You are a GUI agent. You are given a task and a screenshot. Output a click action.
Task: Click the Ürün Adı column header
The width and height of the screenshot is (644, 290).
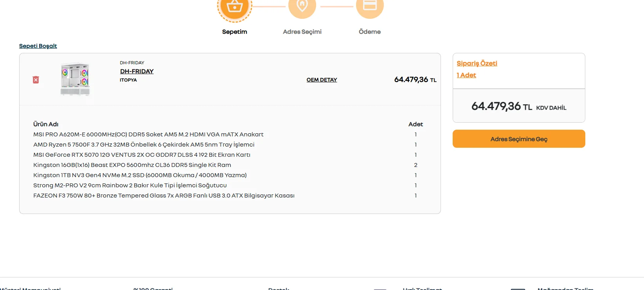pyautogui.click(x=46, y=124)
